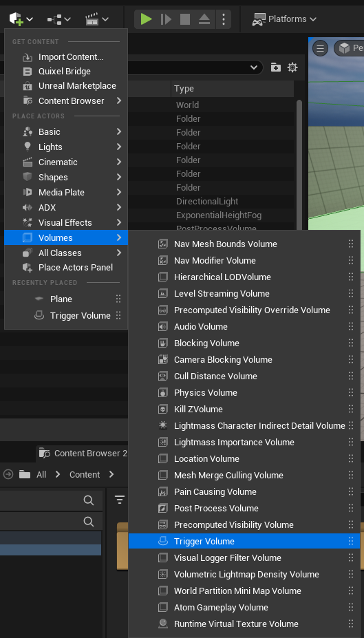Image resolution: width=364 pixels, height=638 pixels.
Task: Open the viewport hamburger options menu
Action: [x=320, y=48]
